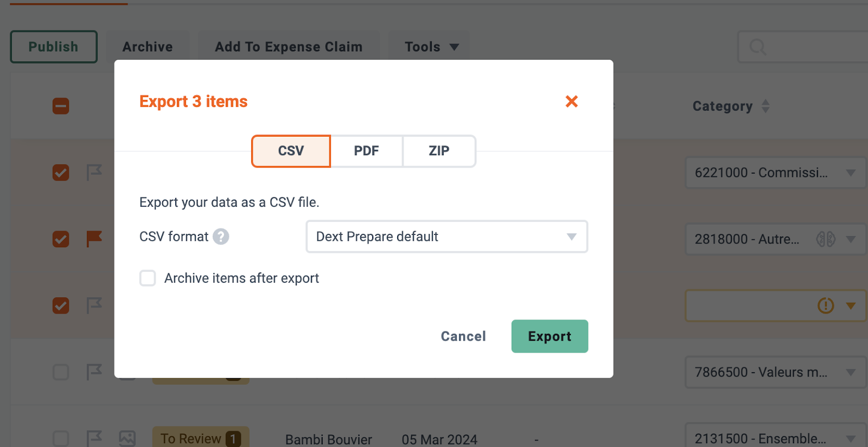868x447 pixels.
Task: Close the Export dialog with orange X
Action: 571,101
